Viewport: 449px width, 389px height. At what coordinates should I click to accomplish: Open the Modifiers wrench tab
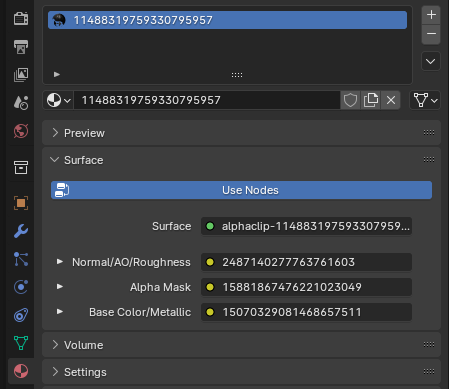tap(21, 231)
